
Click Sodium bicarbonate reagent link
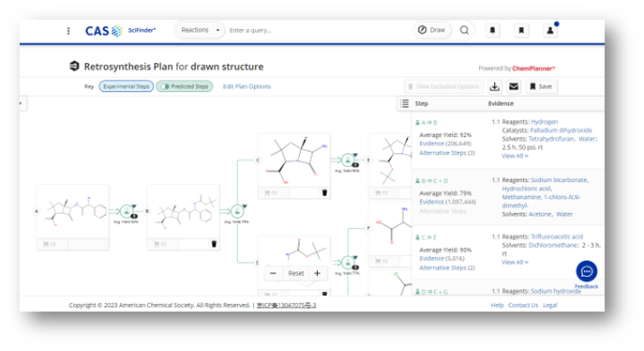(x=559, y=180)
